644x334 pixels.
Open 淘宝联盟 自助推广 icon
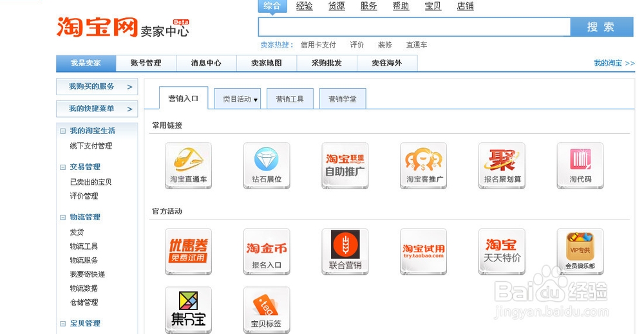coord(345,166)
